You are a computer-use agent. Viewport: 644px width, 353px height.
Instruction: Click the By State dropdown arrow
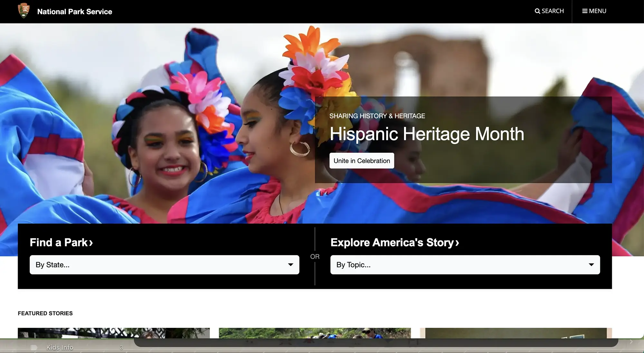pyautogui.click(x=290, y=265)
